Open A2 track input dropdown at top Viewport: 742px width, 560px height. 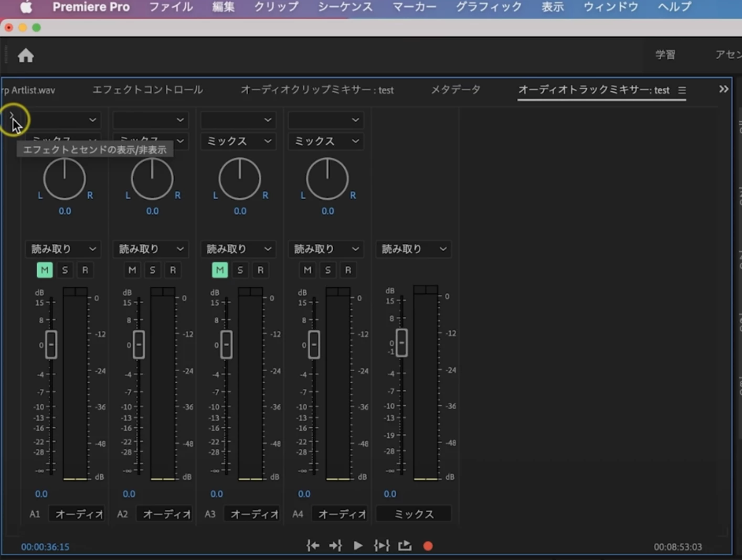click(x=151, y=120)
